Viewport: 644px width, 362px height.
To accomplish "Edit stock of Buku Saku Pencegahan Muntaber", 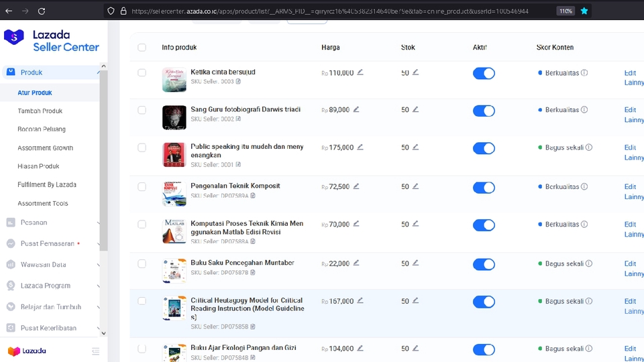I will click(x=416, y=263).
